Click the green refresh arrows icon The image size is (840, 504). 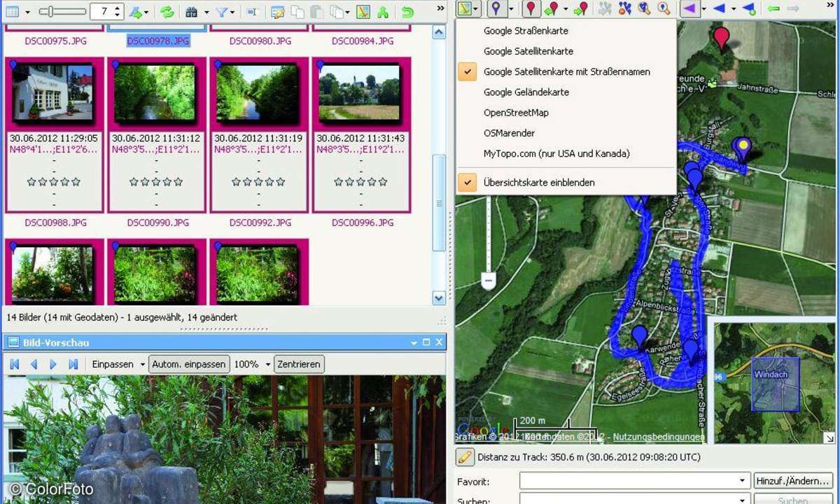[x=167, y=12]
